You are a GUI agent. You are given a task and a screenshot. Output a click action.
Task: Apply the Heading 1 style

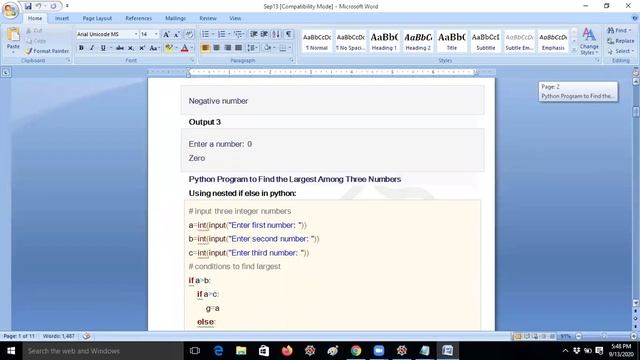point(384,41)
